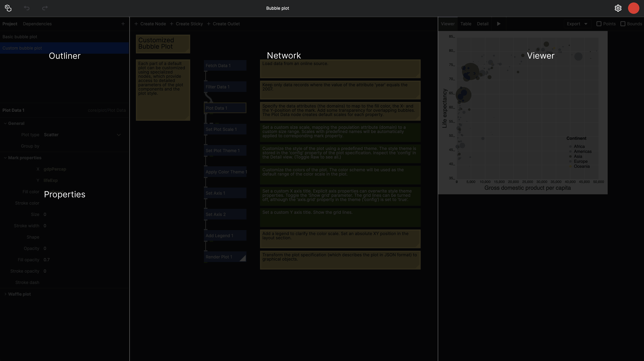Select the Filter Data 1 node
The width and height of the screenshot is (644, 361).
pyautogui.click(x=225, y=87)
